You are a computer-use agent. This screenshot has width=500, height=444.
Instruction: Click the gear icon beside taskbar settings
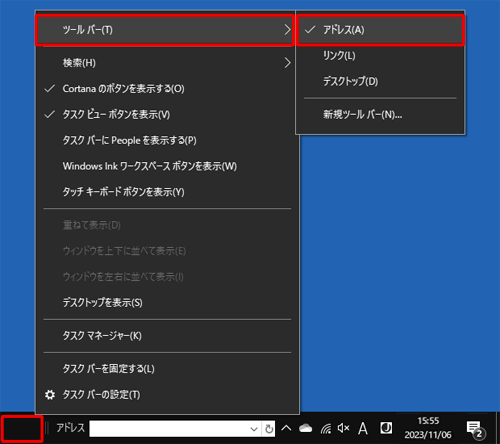click(x=50, y=395)
